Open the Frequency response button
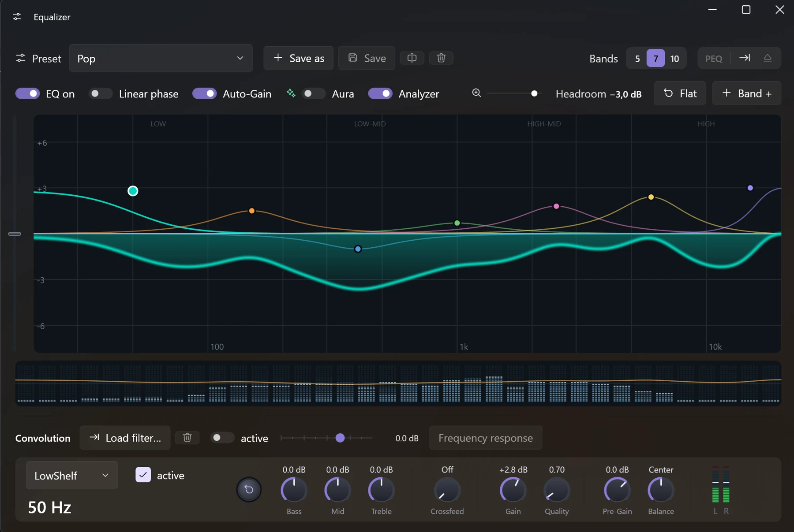 (486, 438)
